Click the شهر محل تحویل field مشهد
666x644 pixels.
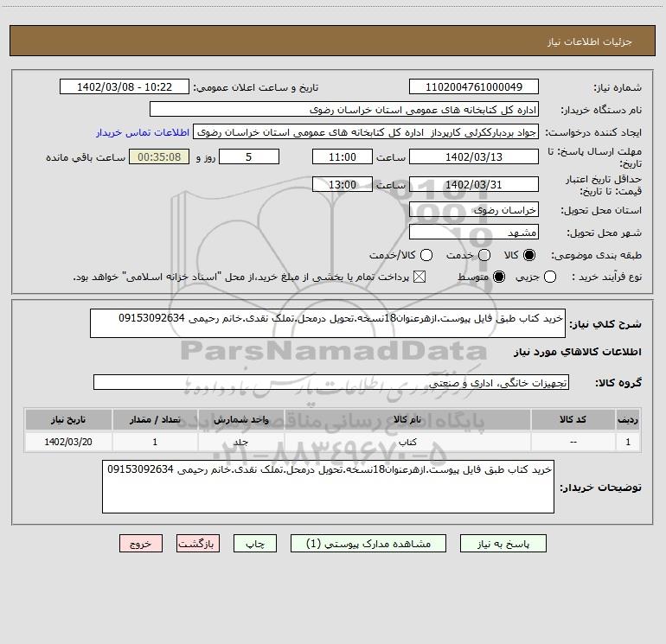(x=474, y=232)
